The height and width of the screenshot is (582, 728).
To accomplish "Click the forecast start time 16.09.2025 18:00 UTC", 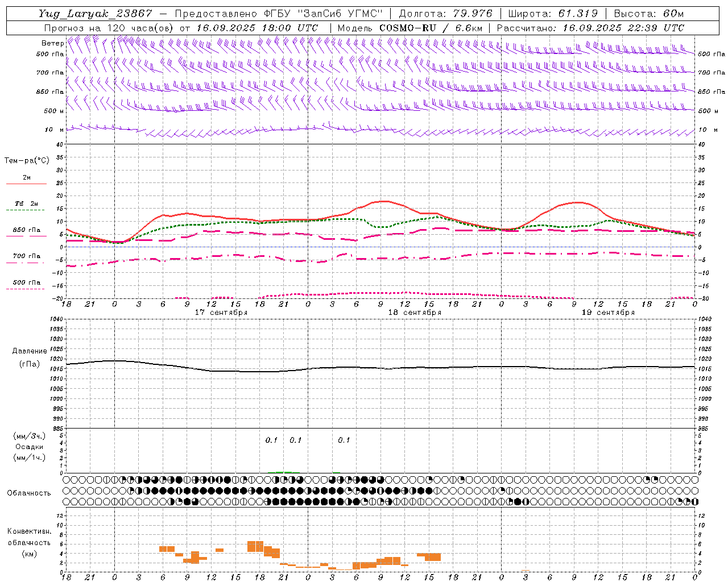I will (257, 28).
